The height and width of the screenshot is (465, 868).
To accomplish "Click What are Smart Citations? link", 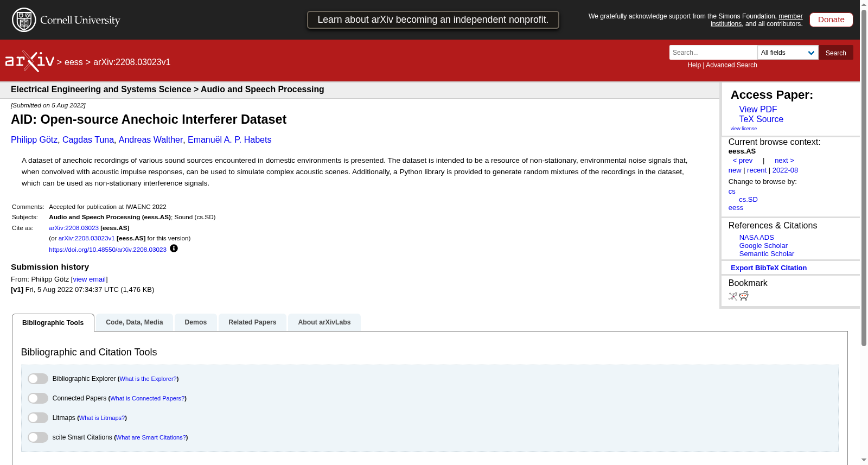I will pos(151,437).
